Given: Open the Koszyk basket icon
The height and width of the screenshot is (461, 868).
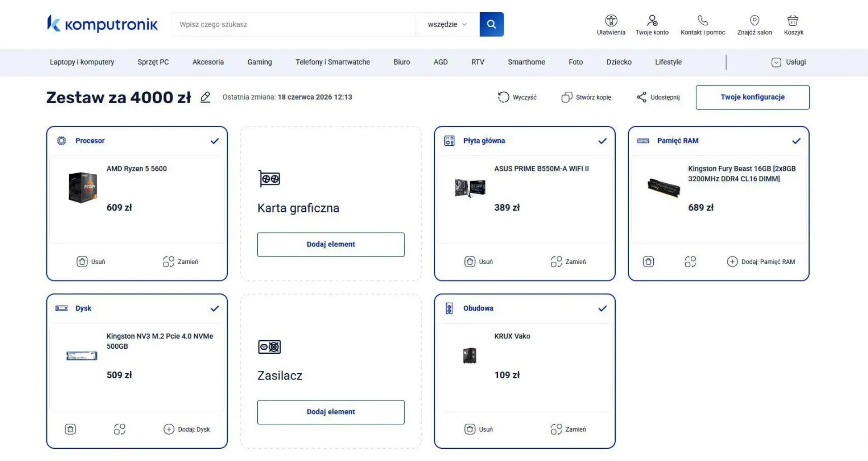Looking at the screenshot, I should pos(793,20).
